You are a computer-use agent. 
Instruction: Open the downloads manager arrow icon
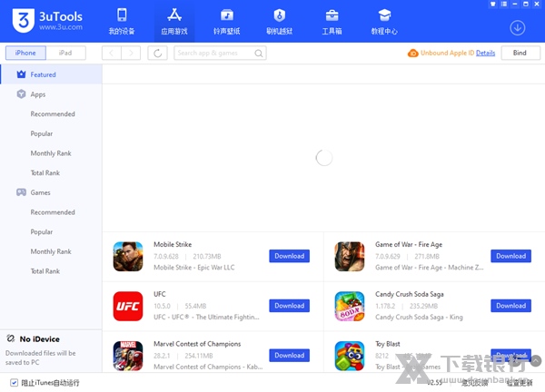[x=517, y=28]
